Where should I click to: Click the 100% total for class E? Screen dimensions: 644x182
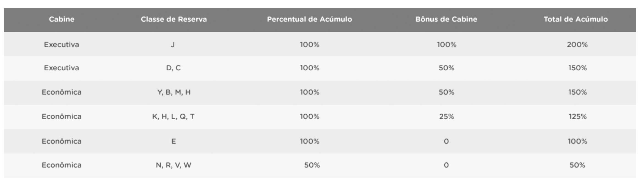click(577, 141)
